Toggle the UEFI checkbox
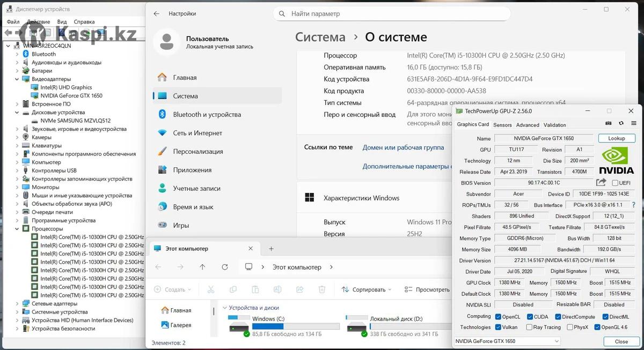 (x=615, y=183)
